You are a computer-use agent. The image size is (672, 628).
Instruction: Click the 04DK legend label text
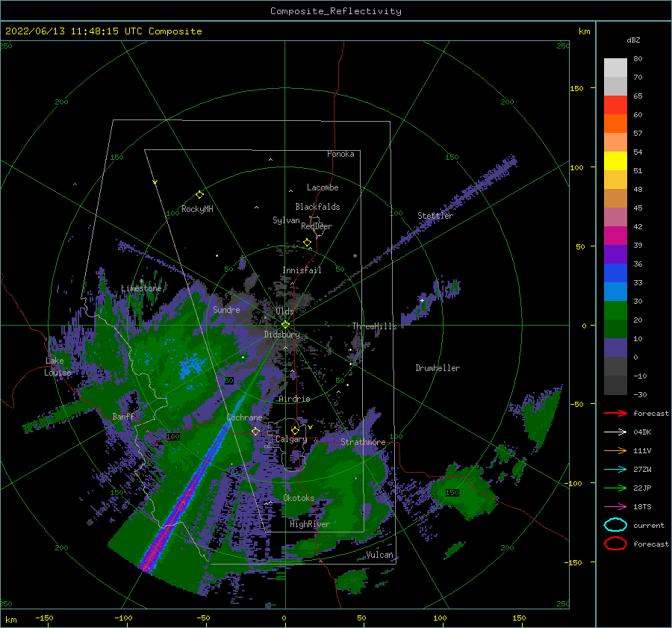(x=642, y=432)
